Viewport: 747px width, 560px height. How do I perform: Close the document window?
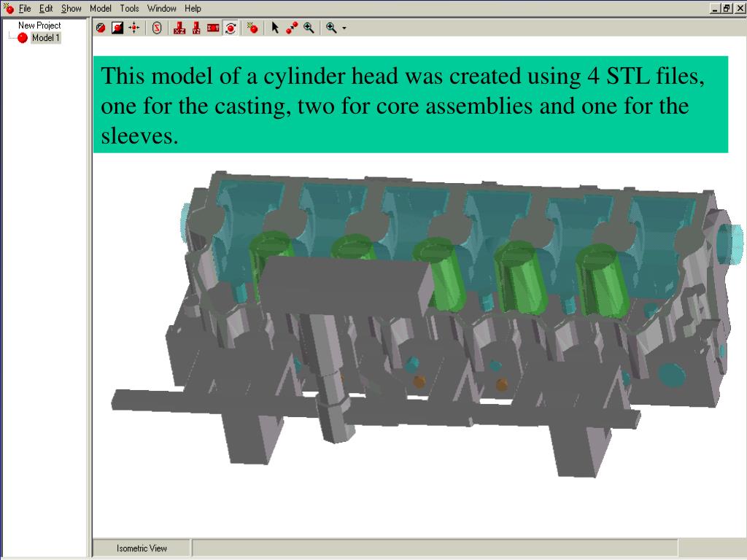tap(739, 8)
